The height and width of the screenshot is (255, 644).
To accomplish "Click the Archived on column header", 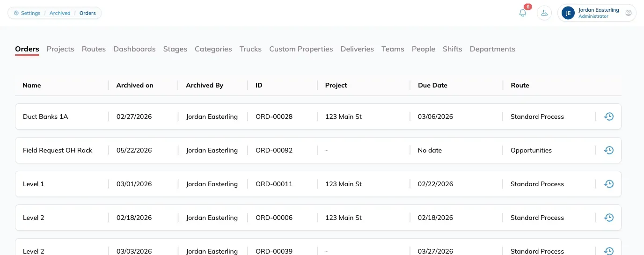I will [135, 85].
